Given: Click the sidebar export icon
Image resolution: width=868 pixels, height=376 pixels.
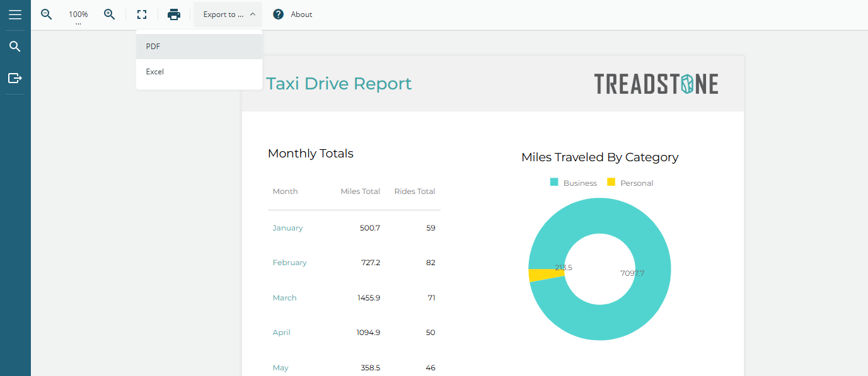Looking at the screenshot, I should [x=15, y=78].
